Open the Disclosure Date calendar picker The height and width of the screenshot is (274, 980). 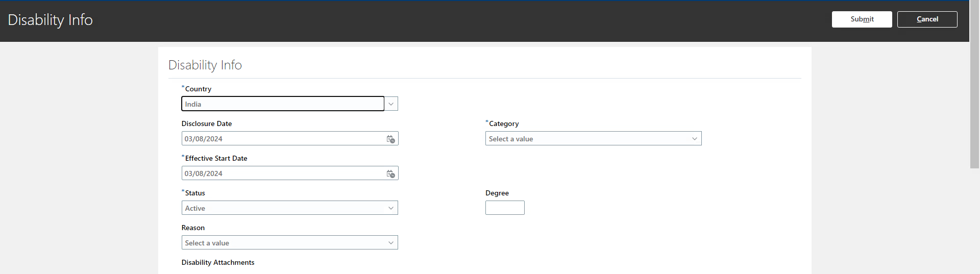(x=391, y=139)
